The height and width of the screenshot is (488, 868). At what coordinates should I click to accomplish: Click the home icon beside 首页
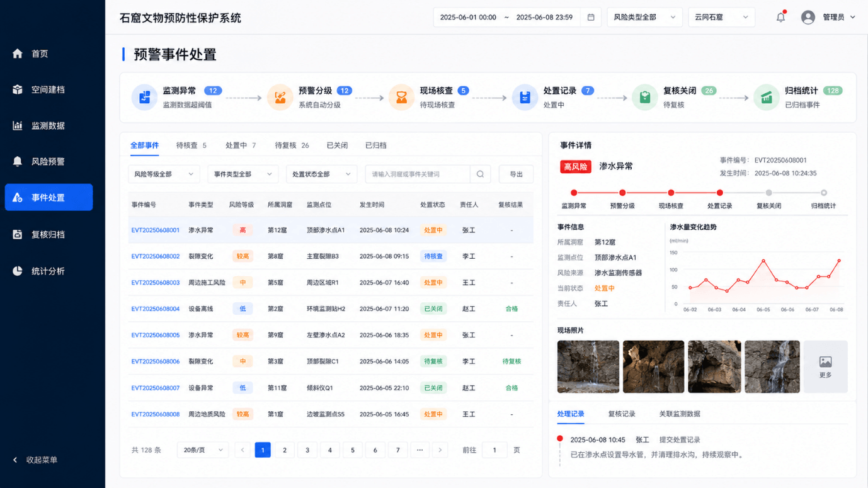(x=18, y=54)
